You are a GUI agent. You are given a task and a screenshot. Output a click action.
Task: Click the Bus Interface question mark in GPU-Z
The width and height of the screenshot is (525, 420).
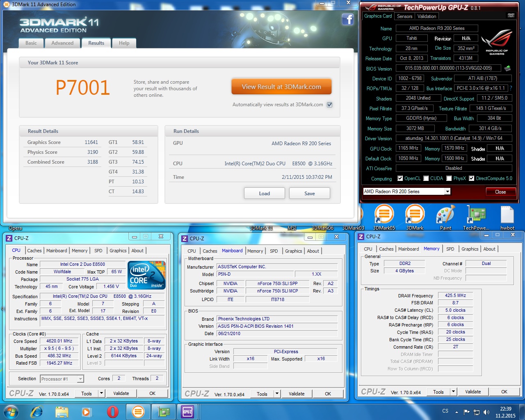511,88
